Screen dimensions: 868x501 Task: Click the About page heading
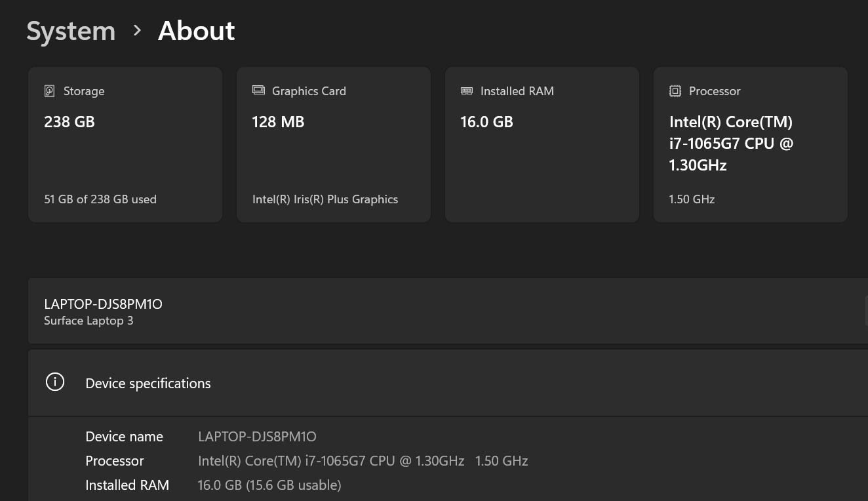[x=196, y=31]
